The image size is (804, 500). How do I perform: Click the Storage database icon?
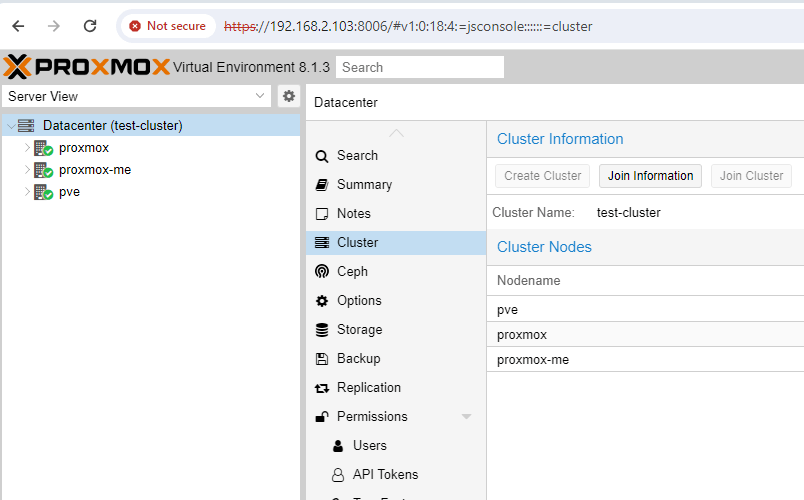pos(321,329)
